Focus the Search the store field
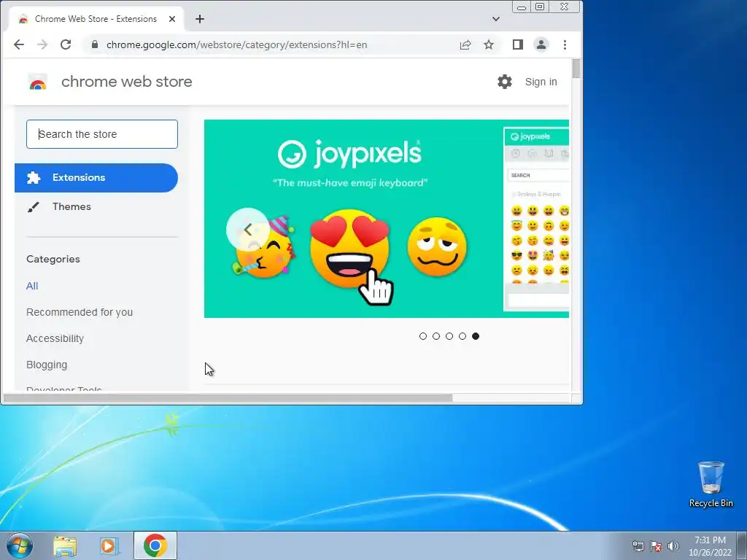747x560 pixels. (102, 134)
